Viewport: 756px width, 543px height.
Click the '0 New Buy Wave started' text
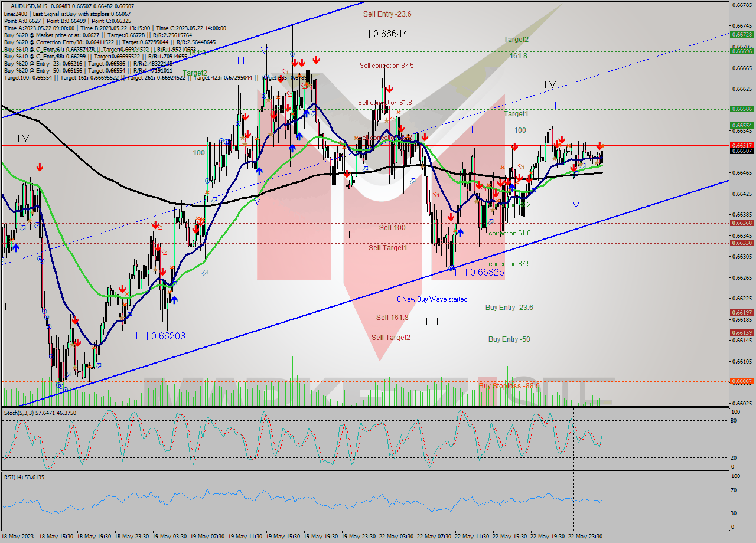(x=432, y=299)
